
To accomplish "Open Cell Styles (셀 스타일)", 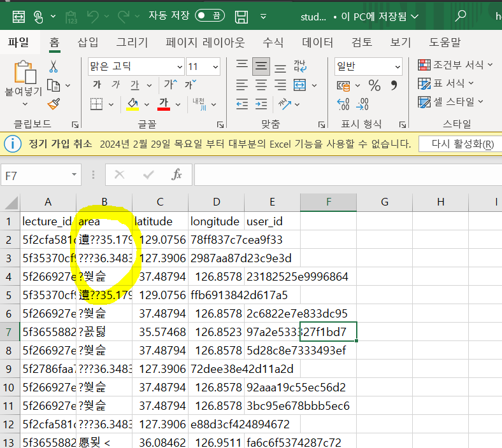I will (450, 102).
